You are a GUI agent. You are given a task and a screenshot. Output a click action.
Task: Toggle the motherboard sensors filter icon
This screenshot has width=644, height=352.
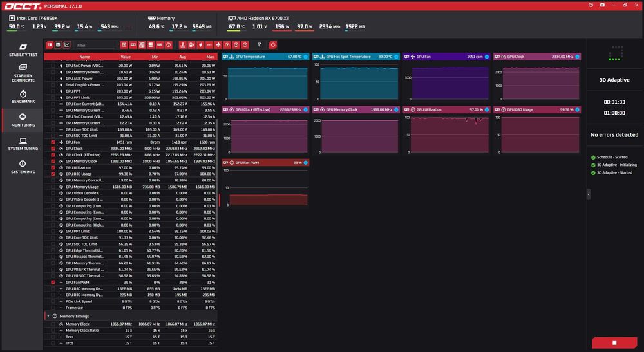point(142,44)
